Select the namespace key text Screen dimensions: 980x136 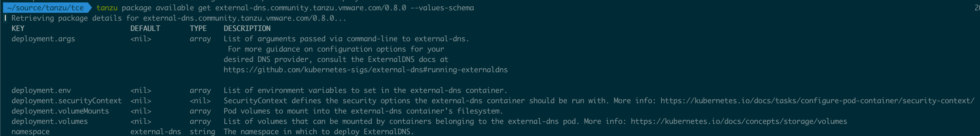coord(30,131)
